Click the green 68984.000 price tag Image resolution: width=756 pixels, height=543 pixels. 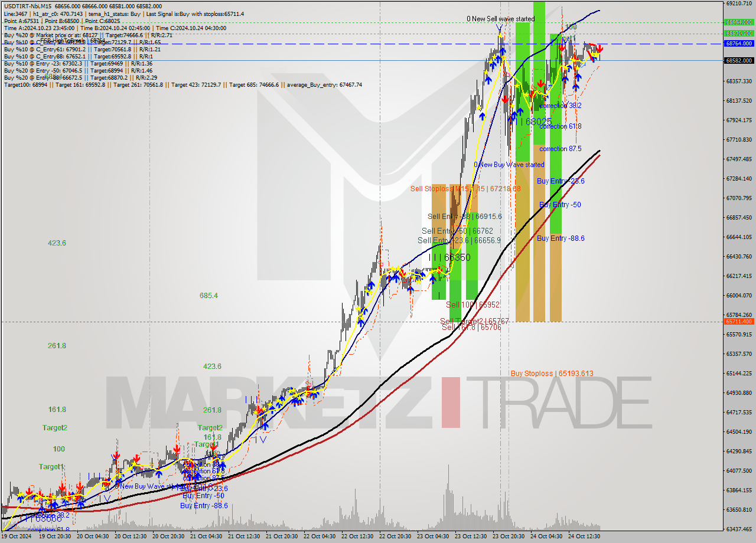pos(739,22)
